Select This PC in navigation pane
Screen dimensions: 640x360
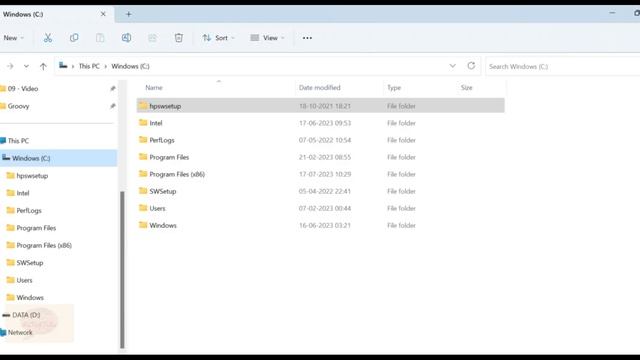[18, 141]
